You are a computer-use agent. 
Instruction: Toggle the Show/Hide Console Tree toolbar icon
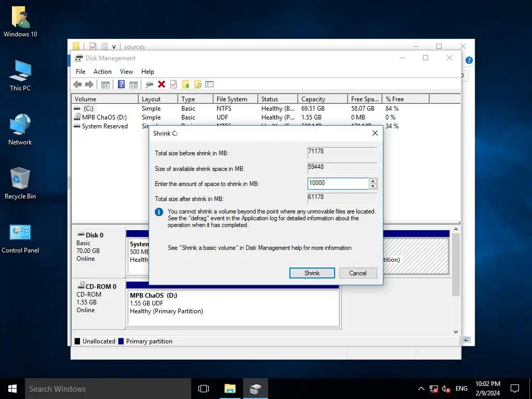[x=105, y=85]
